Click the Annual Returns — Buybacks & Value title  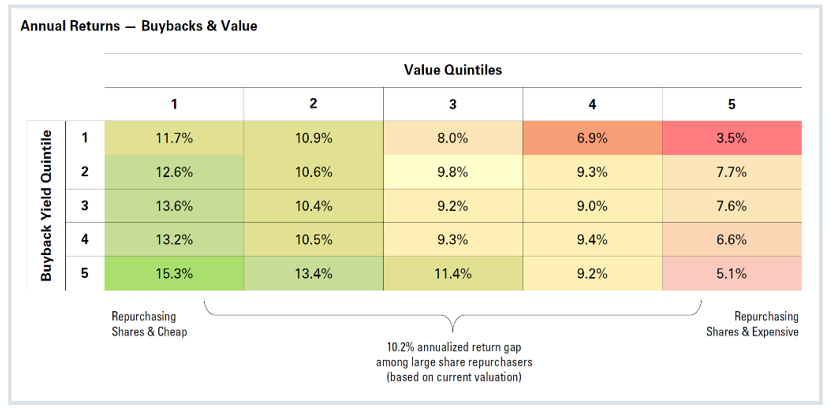(139, 26)
